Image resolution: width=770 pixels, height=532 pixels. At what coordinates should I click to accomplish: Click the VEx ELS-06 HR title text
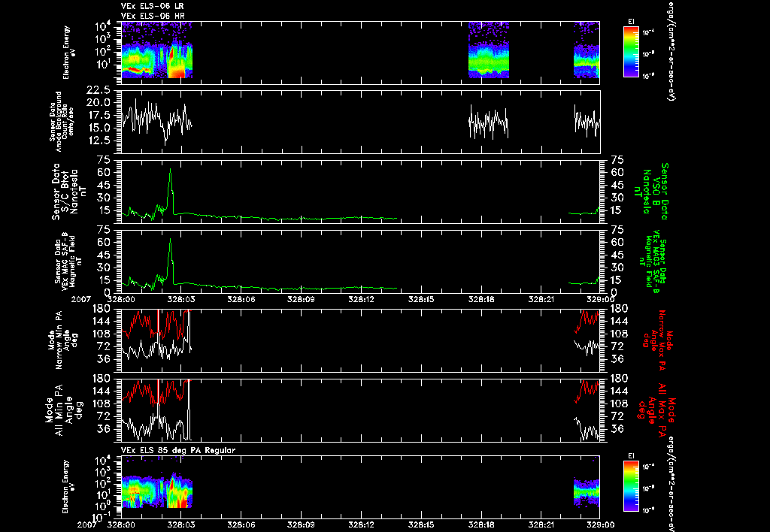(x=153, y=17)
